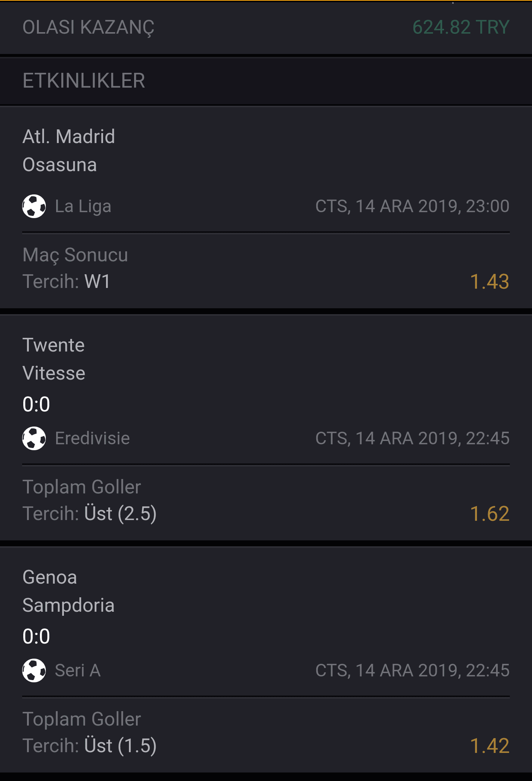The height and width of the screenshot is (781, 532).
Task: Tap the OLASI KAZANÇ label
Action: coord(88,28)
